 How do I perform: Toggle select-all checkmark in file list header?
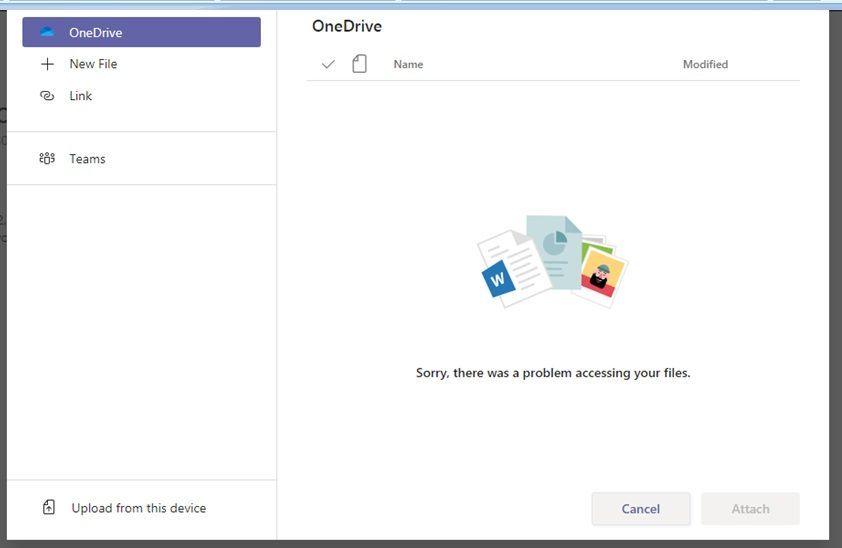[328, 64]
